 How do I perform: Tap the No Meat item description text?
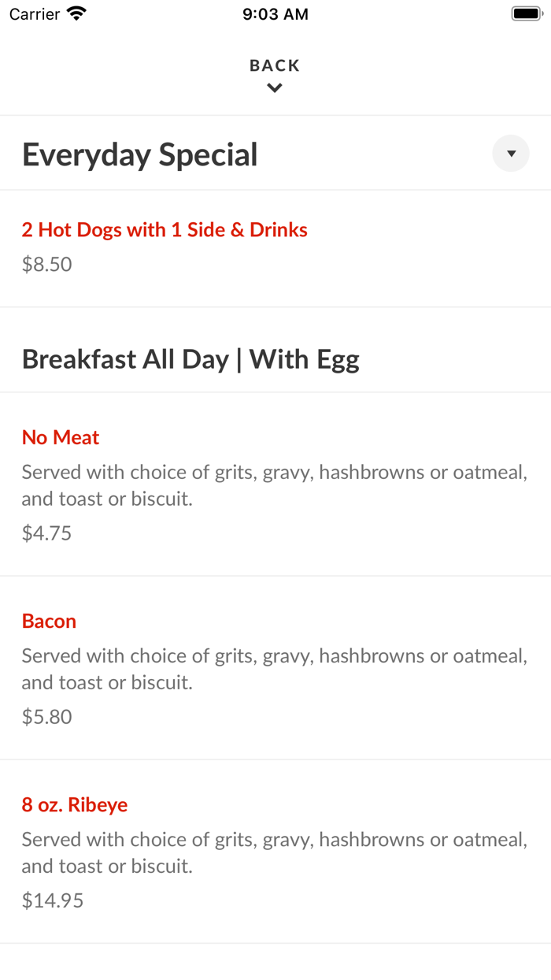(x=274, y=485)
